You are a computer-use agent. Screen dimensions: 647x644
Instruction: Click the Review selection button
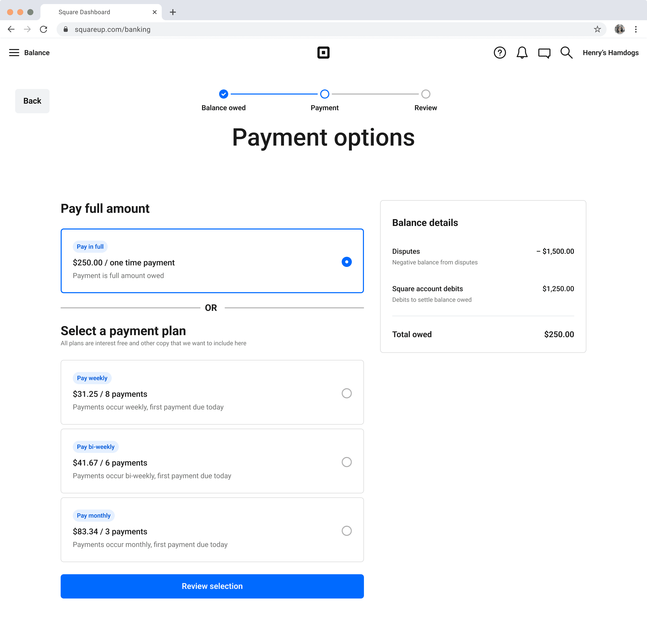pyautogui.click(x=212, y=586)
